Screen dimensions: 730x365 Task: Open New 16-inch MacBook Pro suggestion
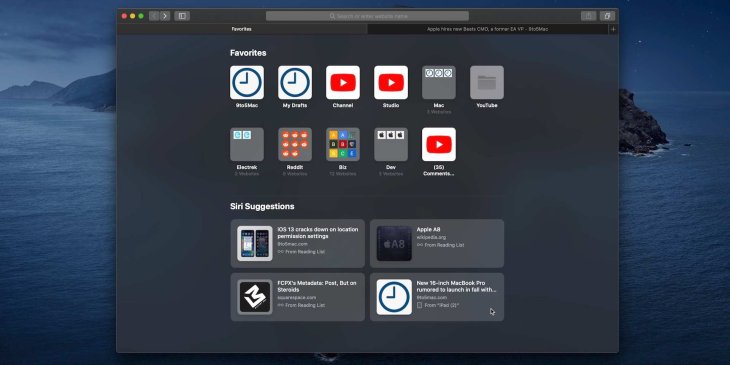point(437,297)
